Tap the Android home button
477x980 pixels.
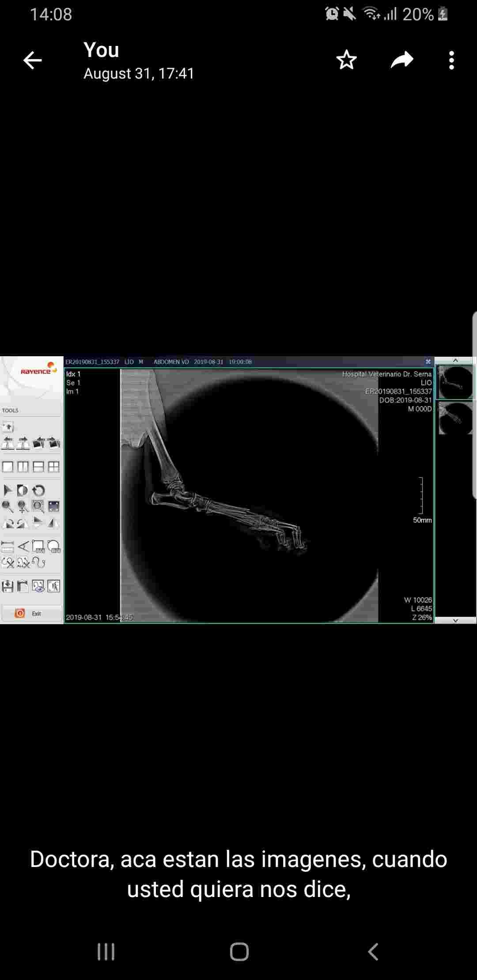click(x=239, y=952)
